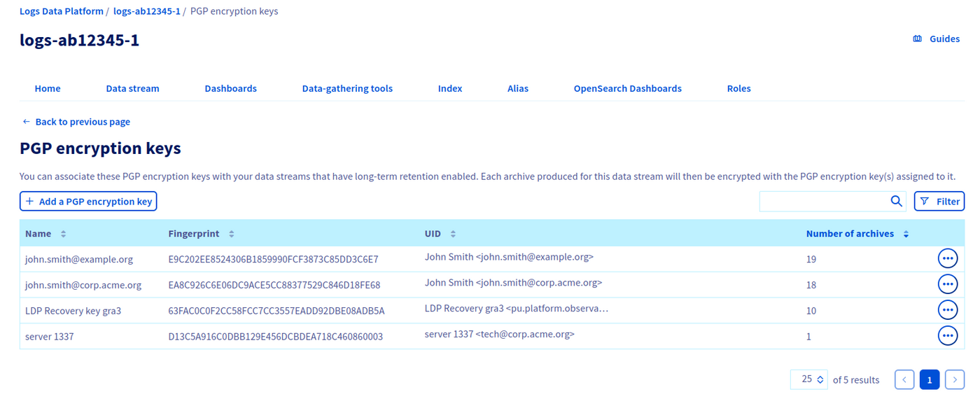Image resolution: width=980 pixels, height=399 pixels.
Task: Open actions menu for LDP Recovery key gra3
Action: (947, 309)
